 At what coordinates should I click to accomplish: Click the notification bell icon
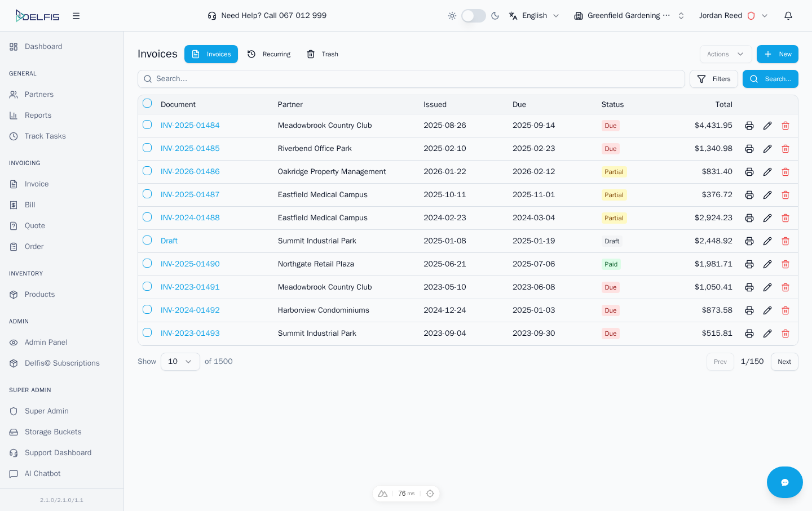coord(788,15)
